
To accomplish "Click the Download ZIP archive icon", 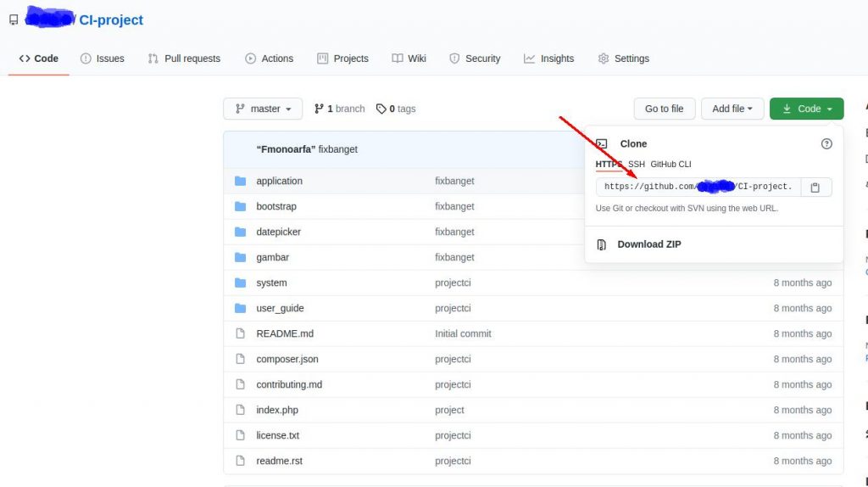I will point(602,244).
